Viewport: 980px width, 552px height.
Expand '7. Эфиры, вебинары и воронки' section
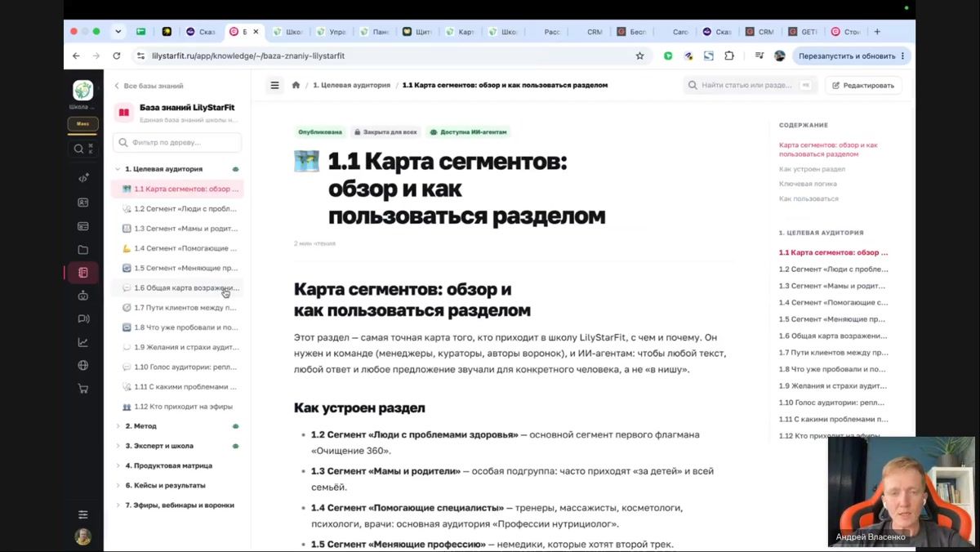click(x=118, y=505)
